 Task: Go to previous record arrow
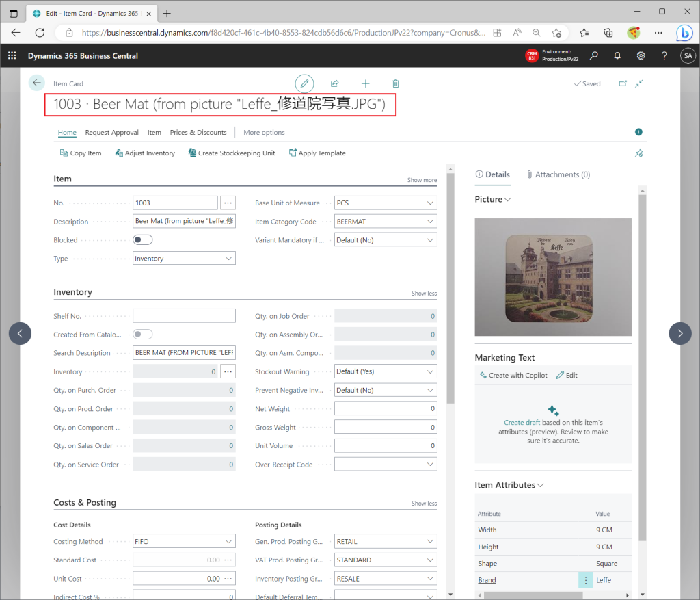coord(20,333)
